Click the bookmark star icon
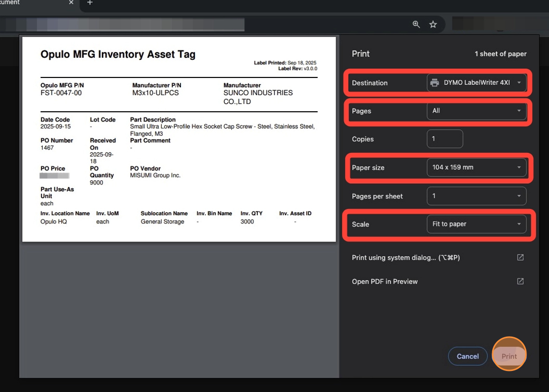This screenshot has width=549, height=392. point(433,24)
